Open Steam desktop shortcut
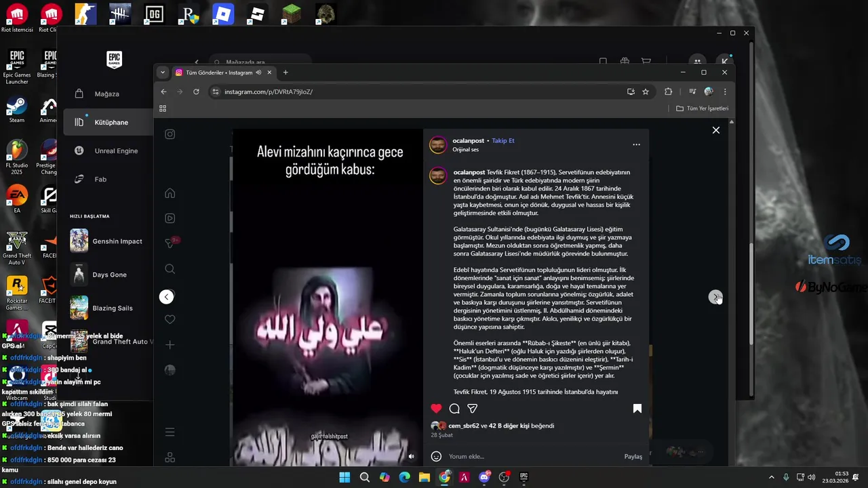This screenshot has height=488, width=868. [x=16, y=110]
